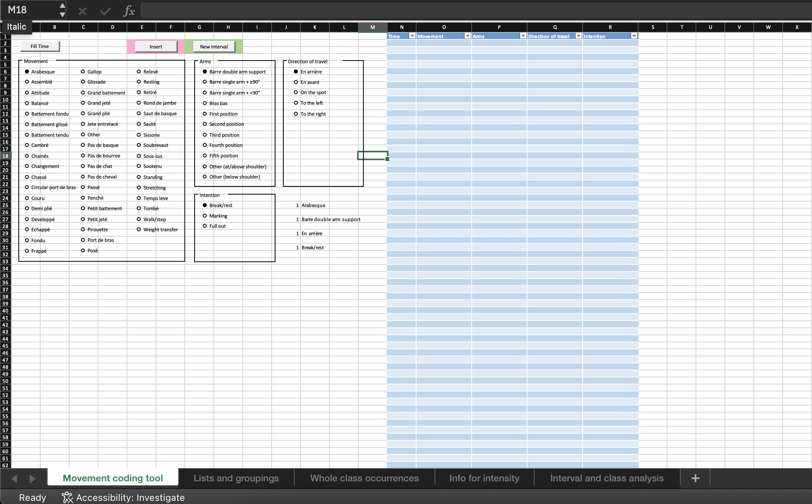The image size is (812, 504).
Task: Click the formula bar cancel (X) icon
Action: coord(82,11)
